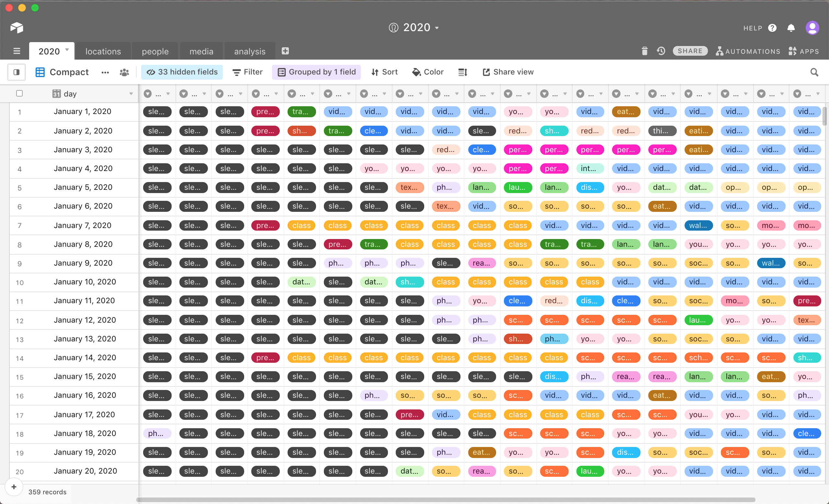Toggle the hidden fields visibility
Screen dimensions: 829x504
coord(182,72)
